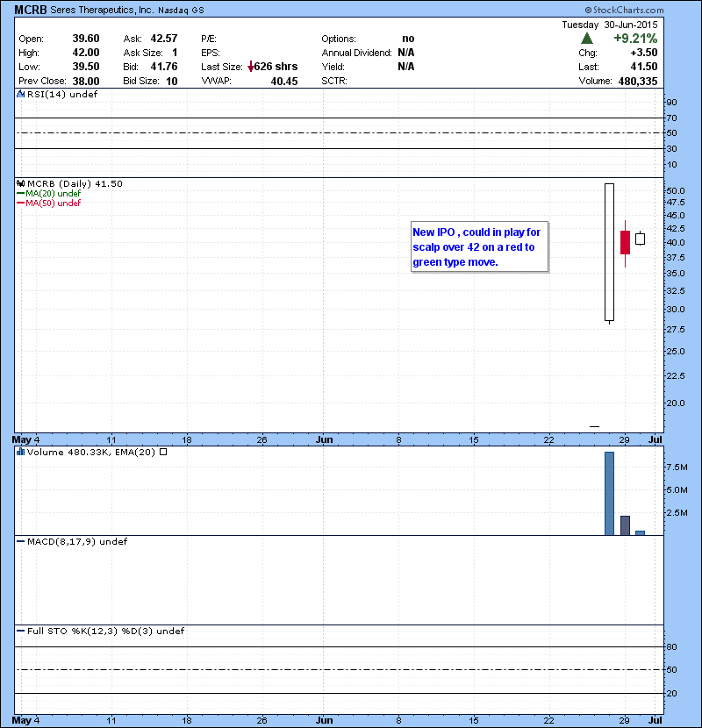Click the tallest blue volume bar
This screenshot has height=728, width=702.
tap(609, 494)
